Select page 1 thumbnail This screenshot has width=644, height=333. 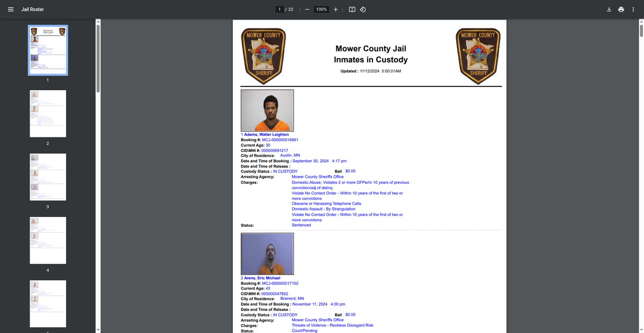[x=48, y=50]
